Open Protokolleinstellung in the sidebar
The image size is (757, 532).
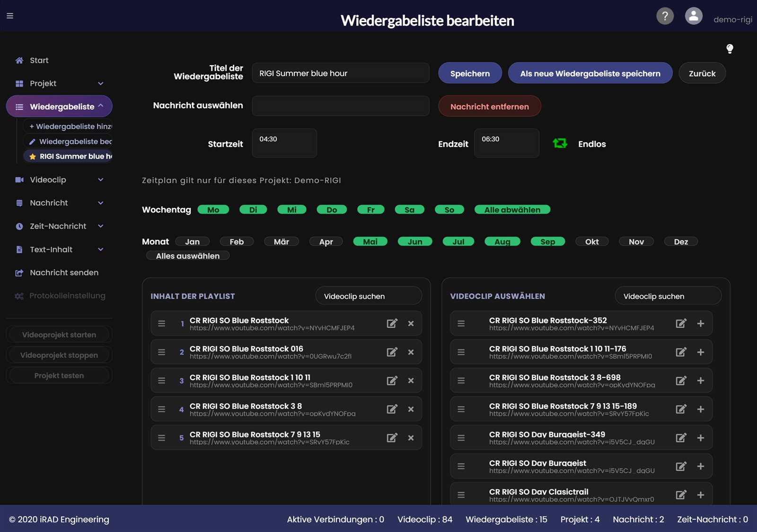coord(59,296)
